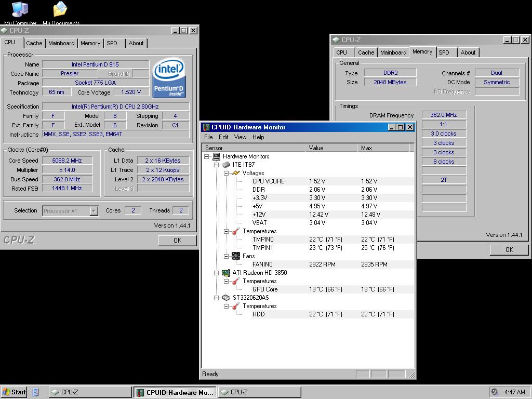Open Help menu in Hardware Monitor

pyautogui.click(x=258, y=137)
